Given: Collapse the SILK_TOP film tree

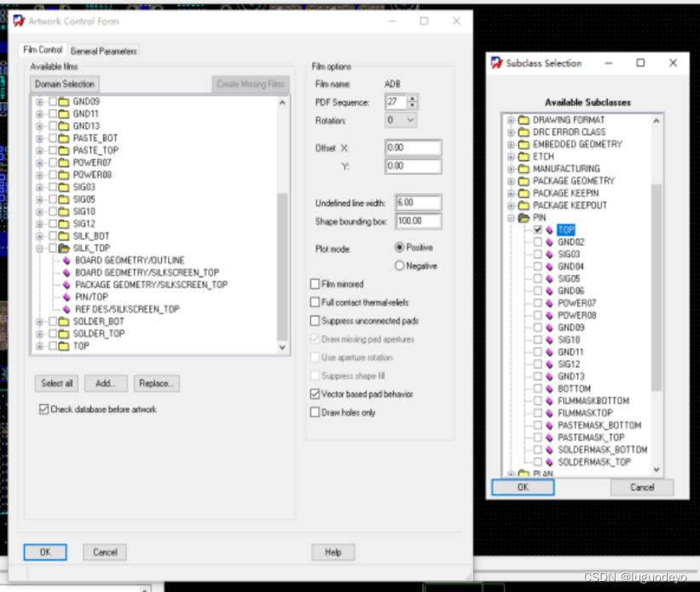Looking at the screenshot, I should click(x=40, y=247).
